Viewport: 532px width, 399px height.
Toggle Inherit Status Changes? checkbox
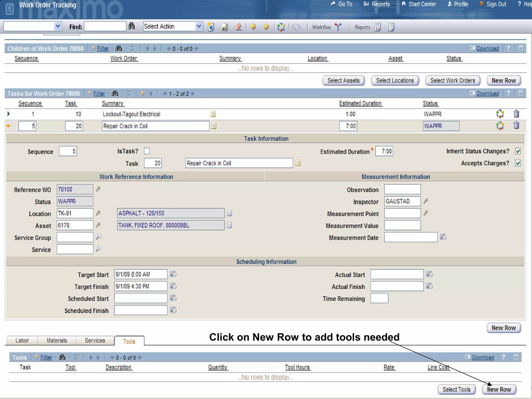coord(518,151)
